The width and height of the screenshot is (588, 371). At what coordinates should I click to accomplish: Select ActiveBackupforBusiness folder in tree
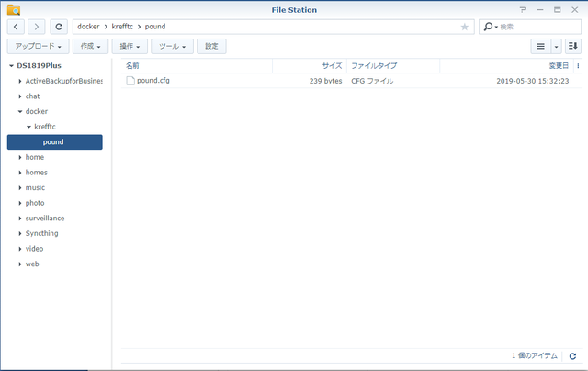[x=63, y=81]
